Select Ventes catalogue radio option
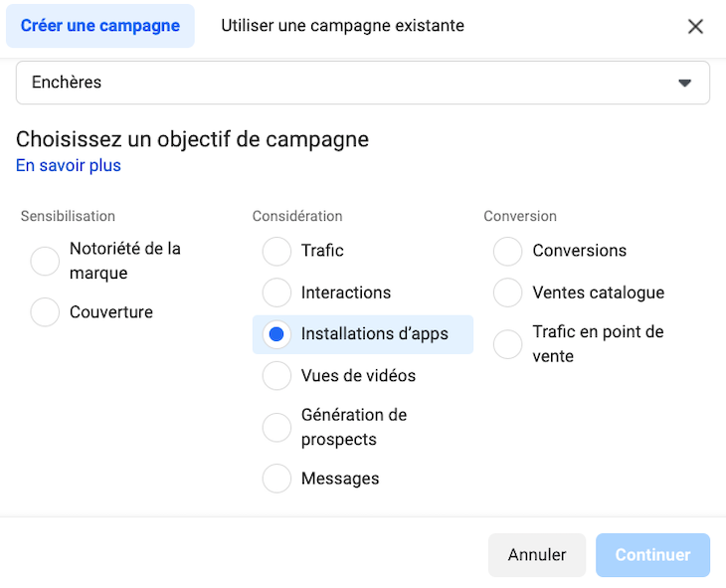726x588 pixels. pos(508,293)
